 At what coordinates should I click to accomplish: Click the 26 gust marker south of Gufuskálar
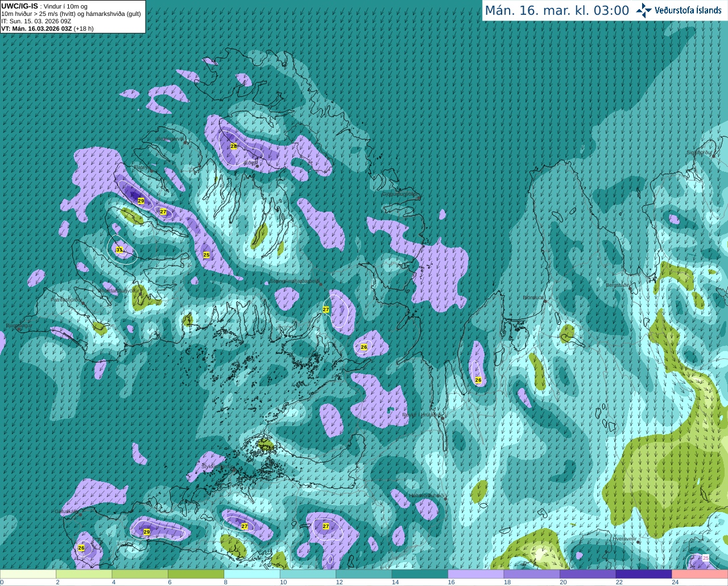pos(81,548)
